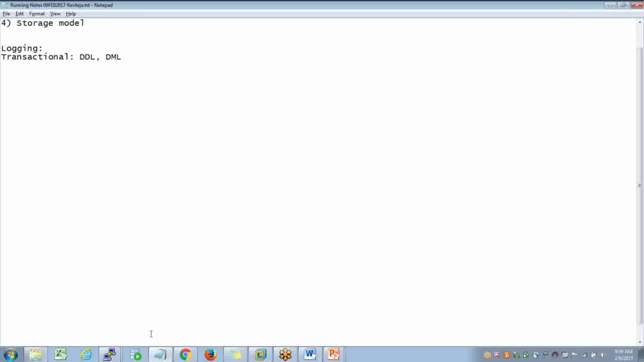This screenshot has width=644, height=362.
Task: Open the network signal tray icon
Action: pos(584,355)
